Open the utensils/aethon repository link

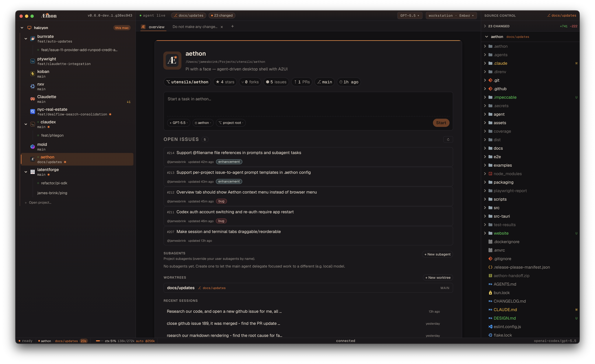click(x=187, y=82)
